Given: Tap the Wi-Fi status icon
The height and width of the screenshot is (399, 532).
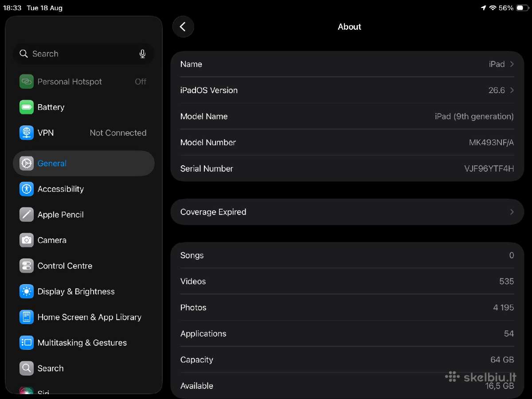Looking at the screenshot, I should pos(493,8).
